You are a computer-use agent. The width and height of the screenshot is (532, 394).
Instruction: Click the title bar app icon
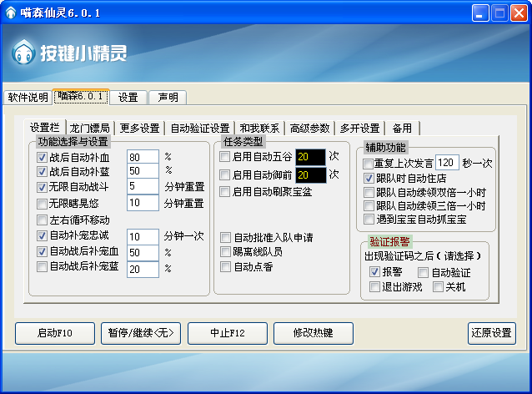coord(11,13)
